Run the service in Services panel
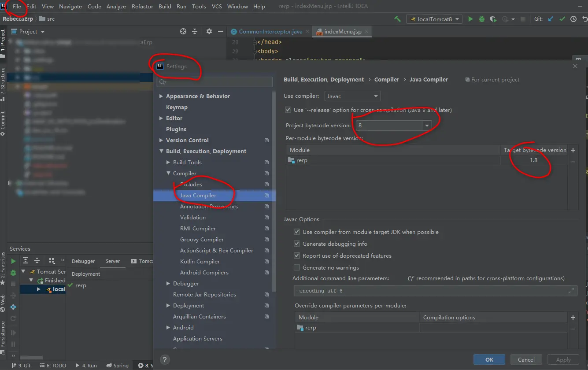 tap(13, 261)
